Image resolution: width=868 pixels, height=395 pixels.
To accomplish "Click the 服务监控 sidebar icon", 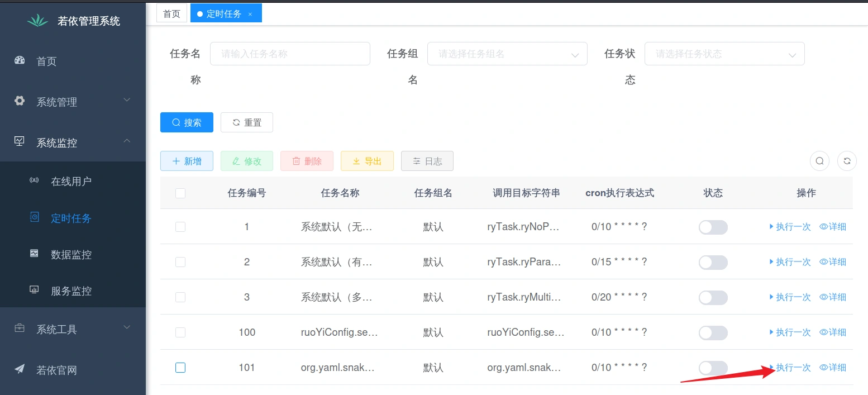I will (35, 290).
